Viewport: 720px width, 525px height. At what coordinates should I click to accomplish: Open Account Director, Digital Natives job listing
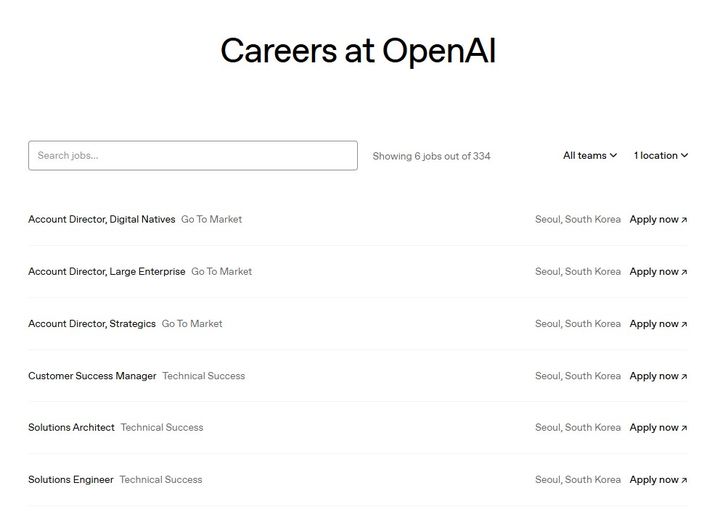click(x=102, y=219)
